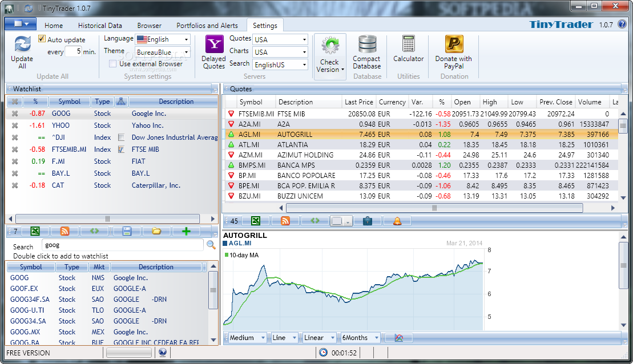Click the portfolio briefcase icon

(x=368, y=221)
